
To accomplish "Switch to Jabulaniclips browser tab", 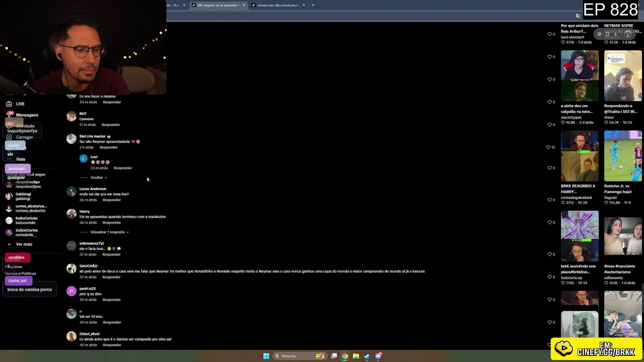I will click(278, 5).
